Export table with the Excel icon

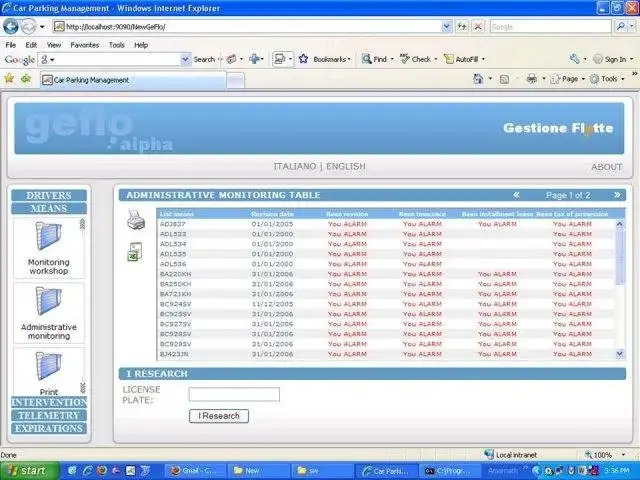[x=135, y=251]
